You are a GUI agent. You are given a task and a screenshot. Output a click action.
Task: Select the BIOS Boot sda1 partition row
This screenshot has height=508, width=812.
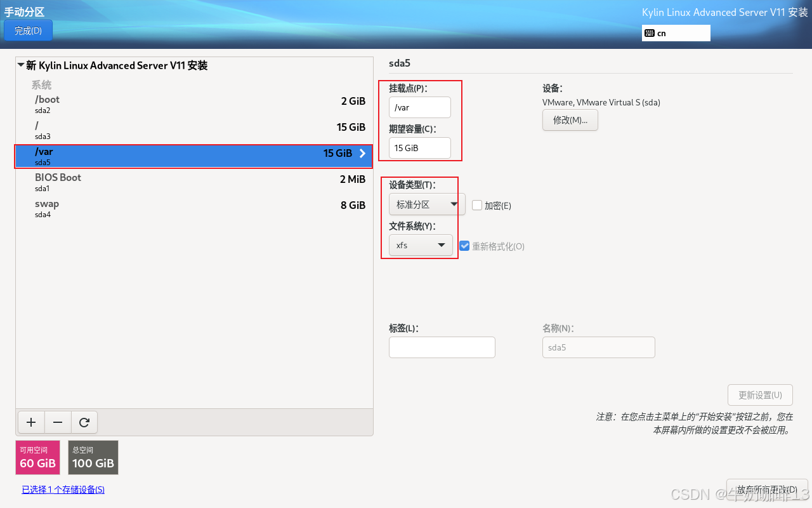(x=194, y=183)
